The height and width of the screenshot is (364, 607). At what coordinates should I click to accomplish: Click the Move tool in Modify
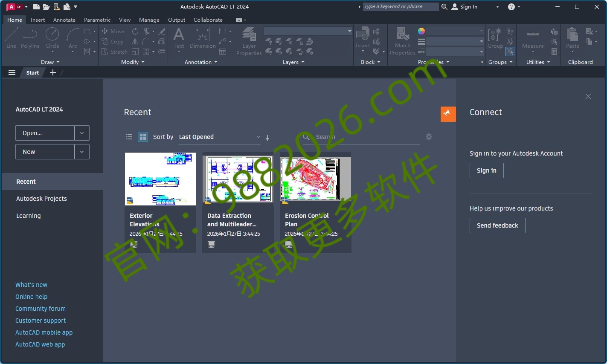coord(113,31)
